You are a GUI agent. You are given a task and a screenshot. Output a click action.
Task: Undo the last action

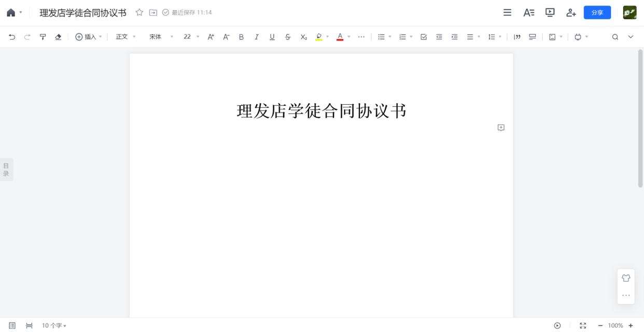point(12,37)
